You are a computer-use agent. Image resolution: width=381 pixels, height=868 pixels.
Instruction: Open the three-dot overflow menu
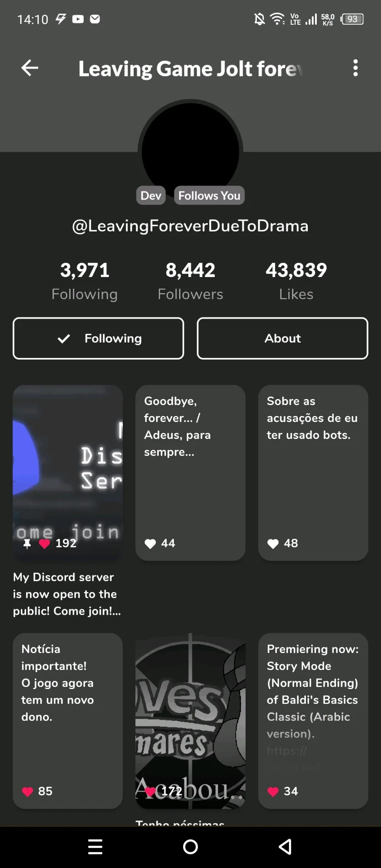pos(355,68)
